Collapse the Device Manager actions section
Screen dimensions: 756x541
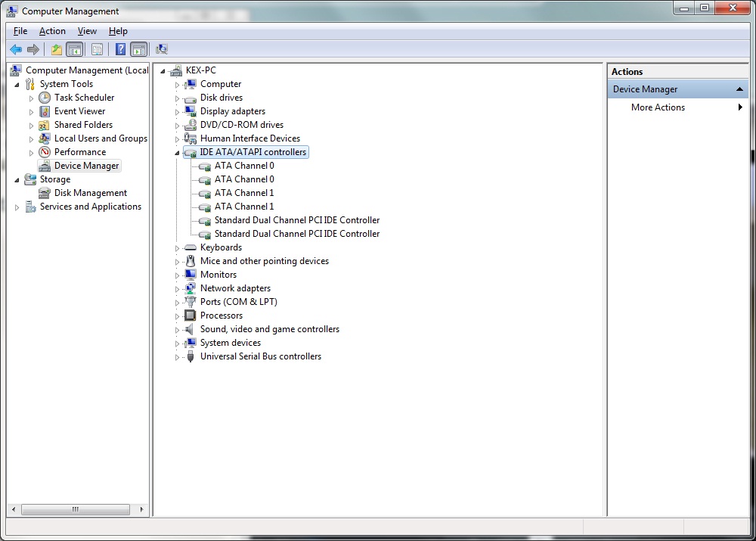coord(739,89)
